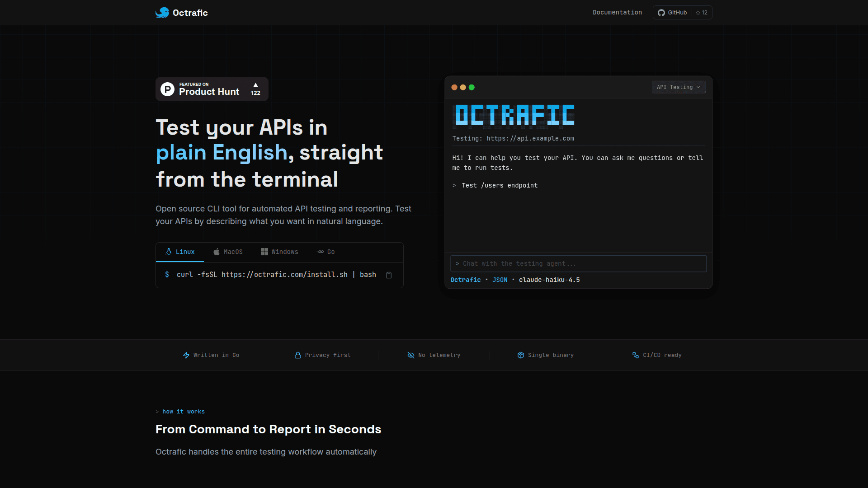The height and width of the screenshot is (488, 868).
Task: Switch to the Windows install tab
Action: point(279,252)
